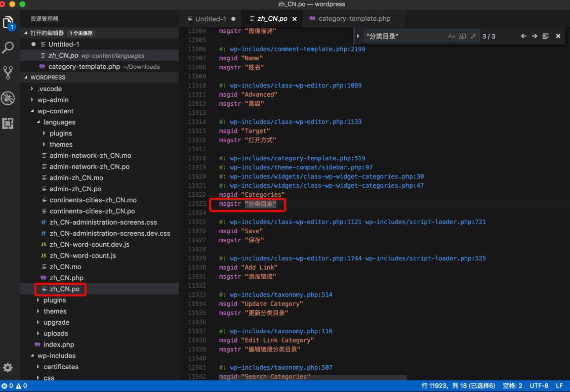Toggle Match Whole Word option

[462, 36]
